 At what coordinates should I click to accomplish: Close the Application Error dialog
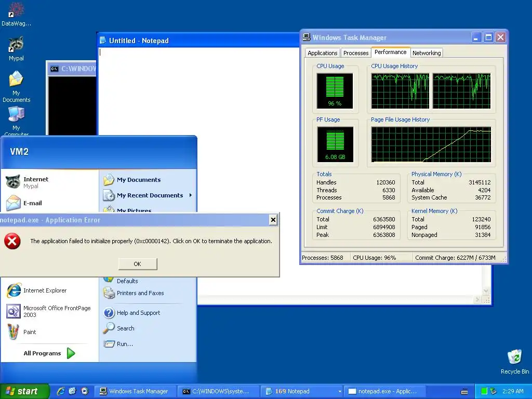273,220
